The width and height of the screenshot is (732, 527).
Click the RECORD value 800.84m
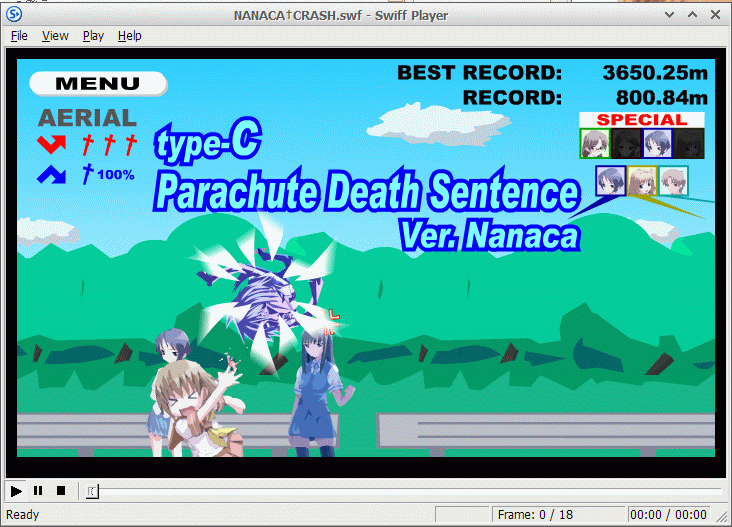pyautogui.click(x=662, y=98)
